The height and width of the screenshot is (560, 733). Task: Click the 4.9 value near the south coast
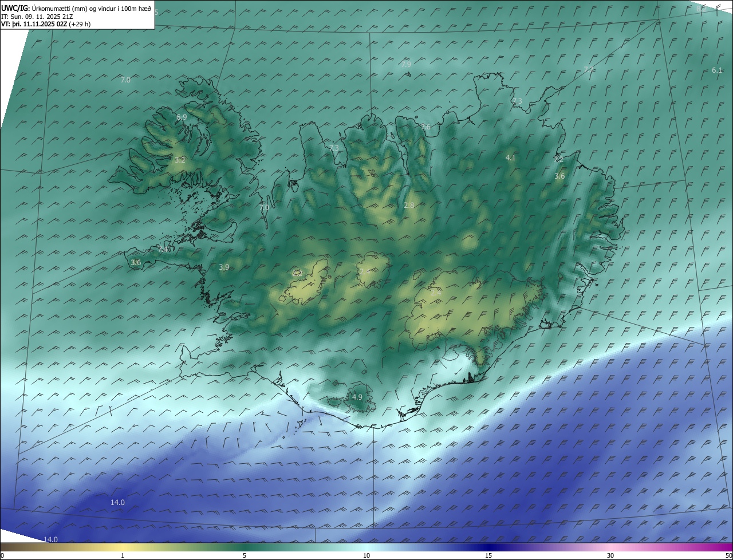coord(357,397)
